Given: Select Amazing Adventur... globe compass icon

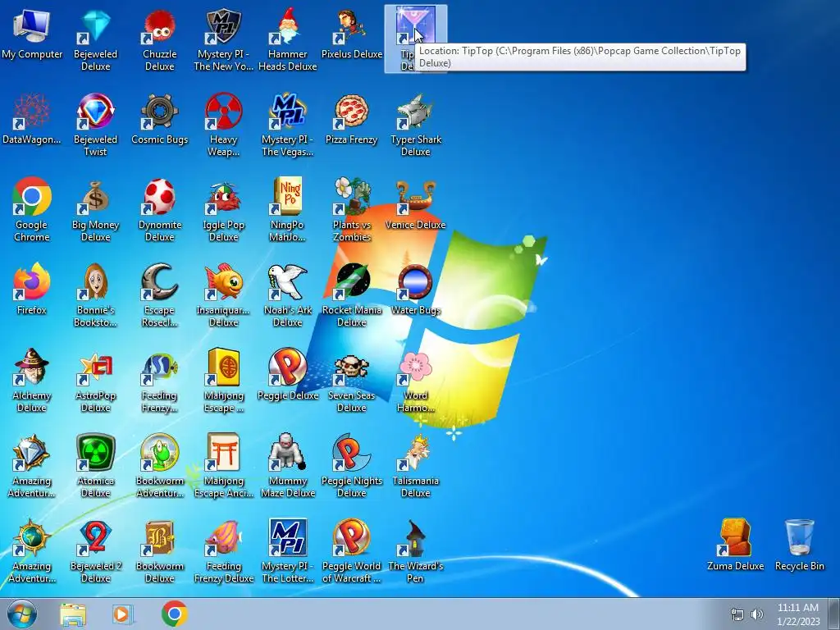Looking at the screenshot, I should click(x=32, y=537).
